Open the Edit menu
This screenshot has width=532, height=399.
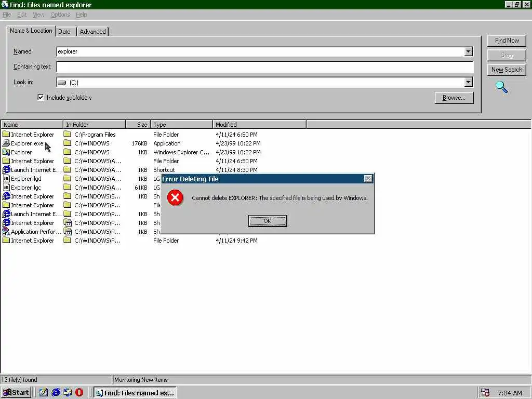pos(22,15)
